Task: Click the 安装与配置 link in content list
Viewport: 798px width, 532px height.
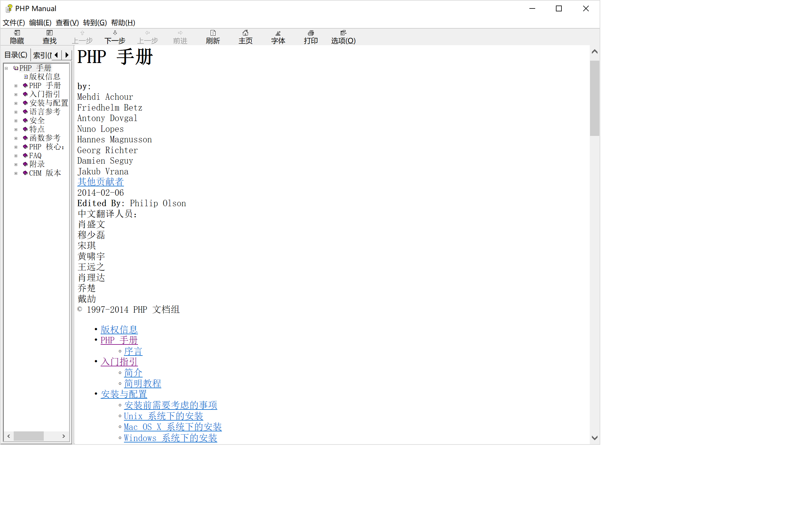Action: [124, 395]
